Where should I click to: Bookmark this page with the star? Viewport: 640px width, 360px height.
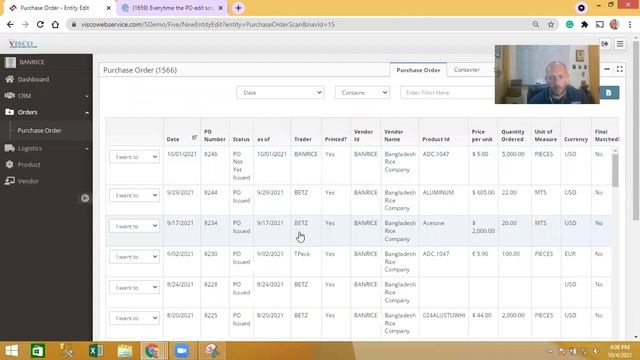[x=551, y=24]
